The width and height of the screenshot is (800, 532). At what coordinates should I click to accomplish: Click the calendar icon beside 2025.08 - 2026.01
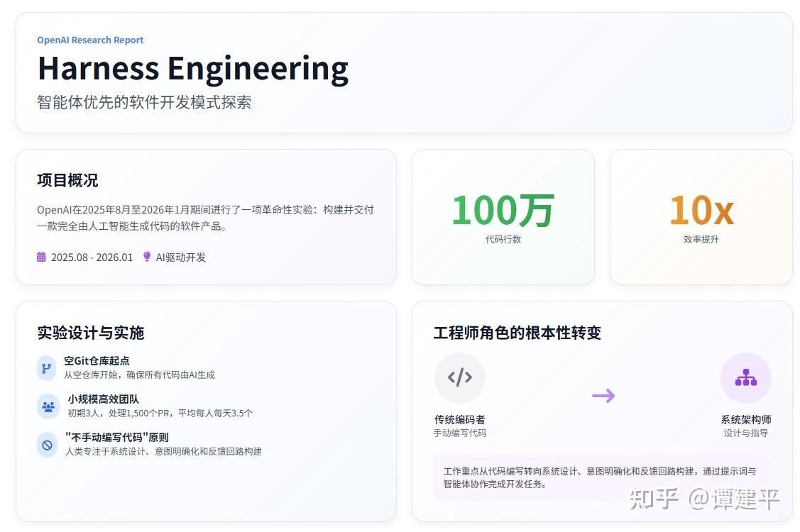(41, 257)
